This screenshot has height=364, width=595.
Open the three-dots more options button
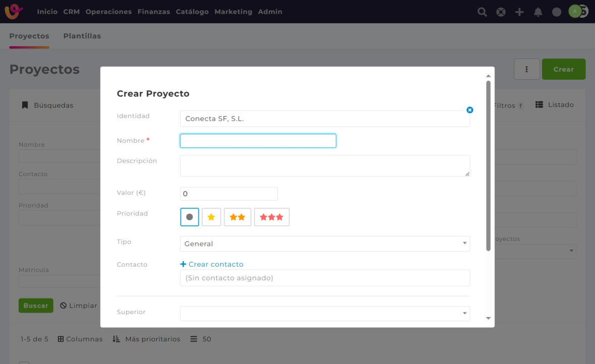tap(526, 69)
